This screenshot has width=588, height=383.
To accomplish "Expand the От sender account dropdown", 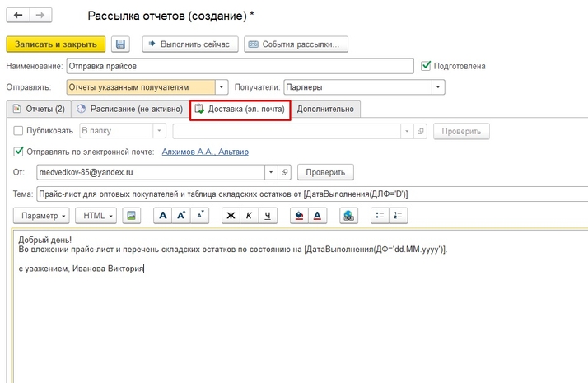I will point(271,173).
